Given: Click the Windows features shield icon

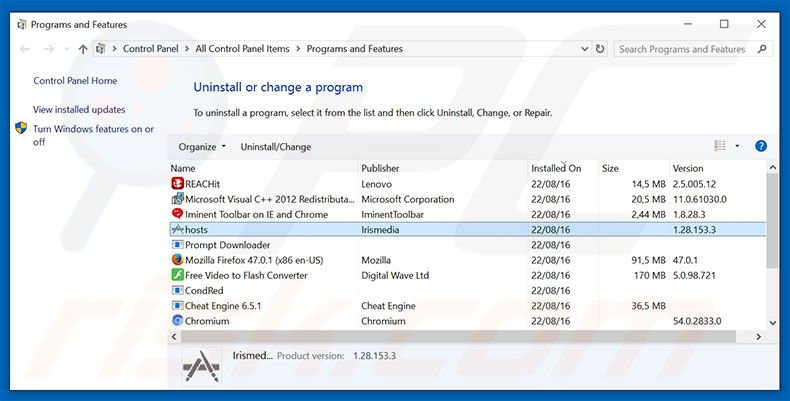Looking at the screenshot, I should click(x=21, y=128).
